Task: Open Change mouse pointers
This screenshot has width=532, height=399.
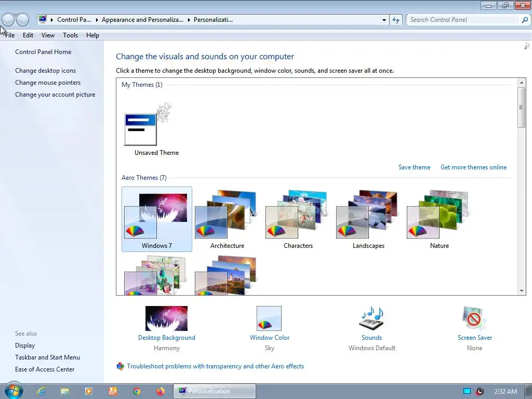Action: point(48,83)
